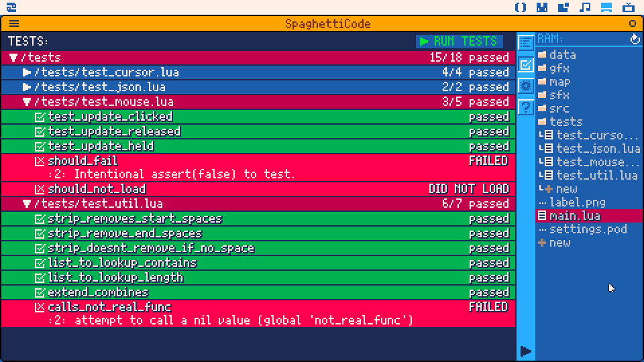Open the hamburger menu in title bar

14,23
